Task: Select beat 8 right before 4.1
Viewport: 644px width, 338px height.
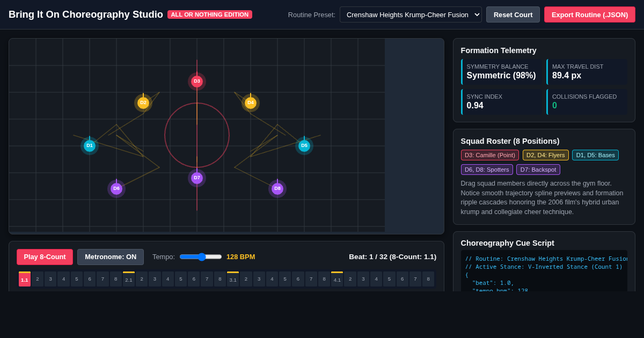Action: pos(324,279)
